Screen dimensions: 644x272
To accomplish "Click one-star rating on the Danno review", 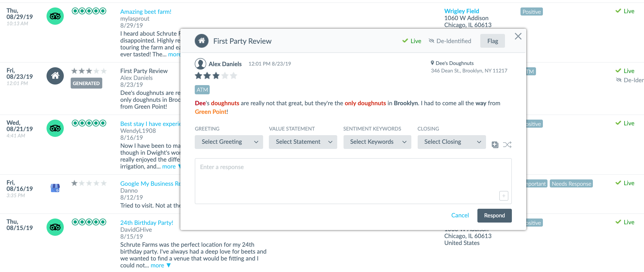I will click(x=89, y=183).
